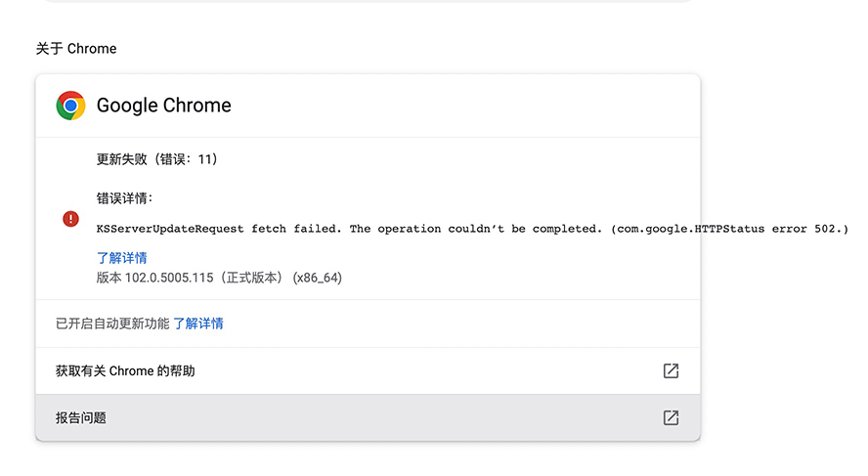Open 了解详情 link below the error message
Image resolution: width=868 pixels, height=476 pixels.
[122, 258]
